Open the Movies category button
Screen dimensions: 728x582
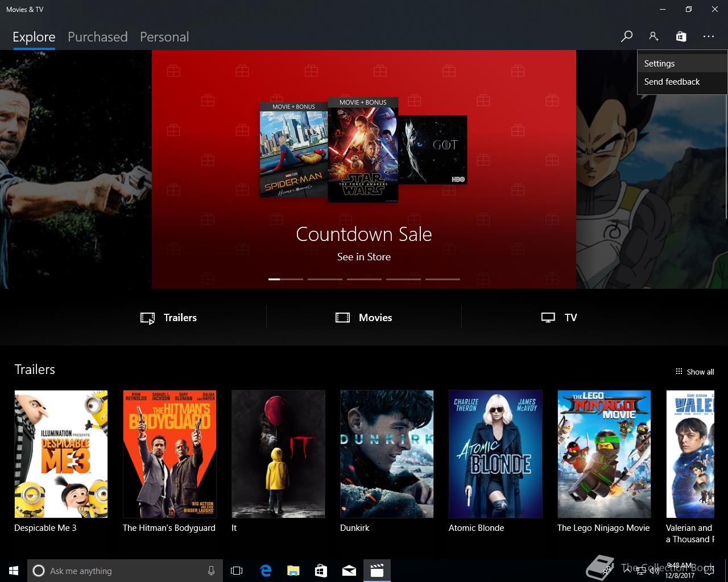[x=364, y=318]
